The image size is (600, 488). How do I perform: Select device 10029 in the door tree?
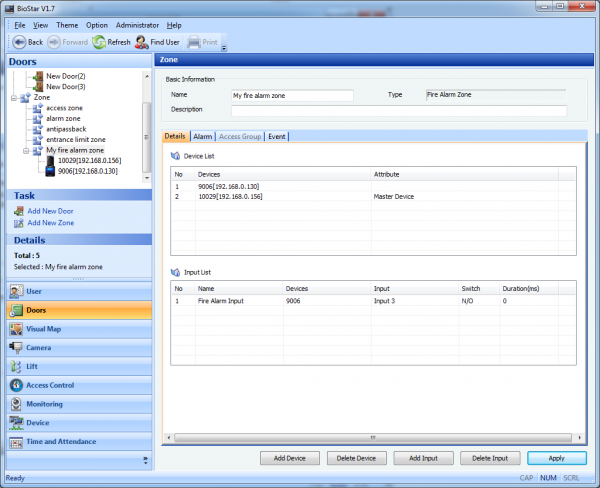[x=87, y=160]
